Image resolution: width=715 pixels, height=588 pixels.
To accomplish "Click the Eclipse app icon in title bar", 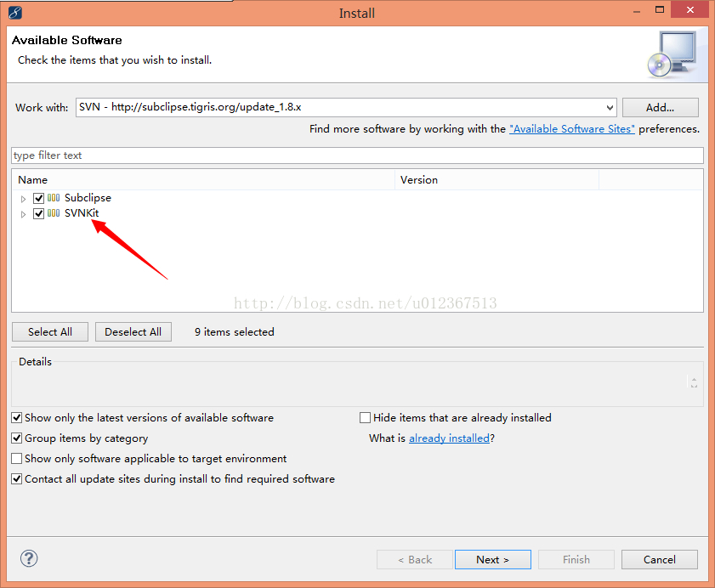I will click(15, 12).
